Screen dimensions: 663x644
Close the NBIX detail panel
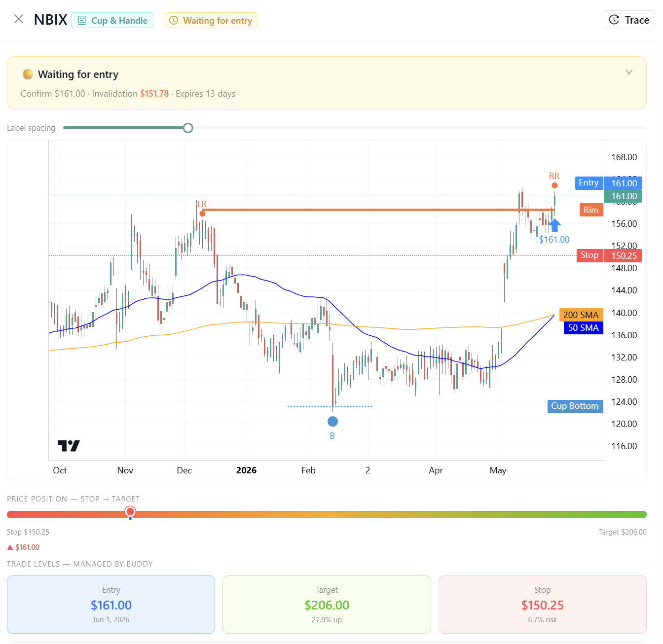19,19
